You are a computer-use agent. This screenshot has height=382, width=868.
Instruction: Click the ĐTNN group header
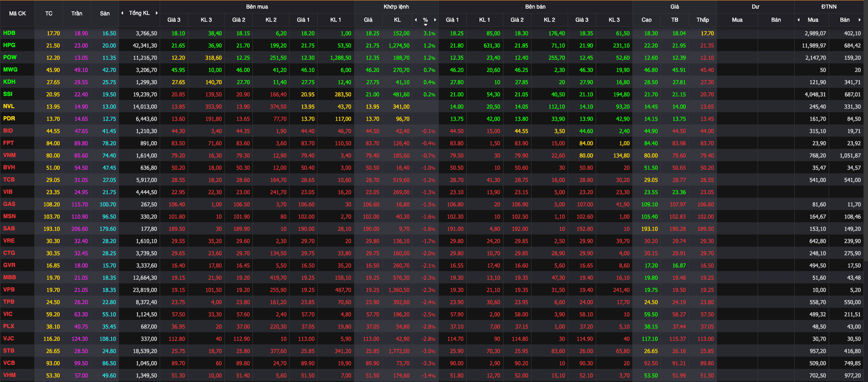829,7
